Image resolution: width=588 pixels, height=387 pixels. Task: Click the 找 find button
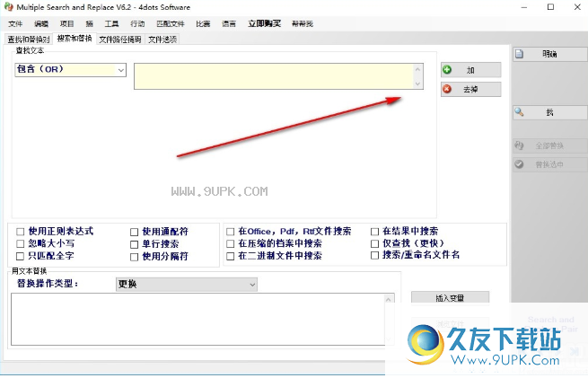549,112
